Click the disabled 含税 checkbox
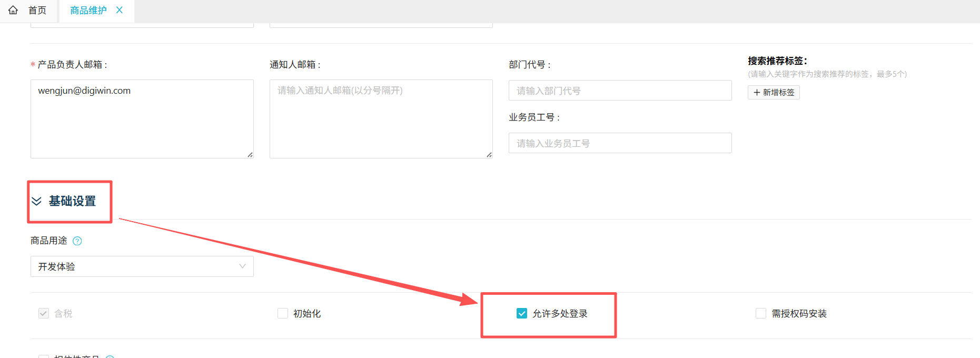 click(x=44, y=314)
